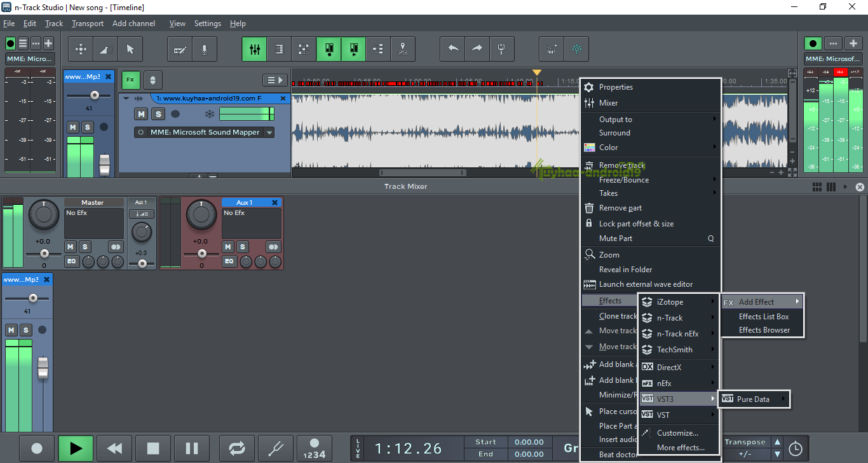Open the track list options menu button
868x463 pixels.
[275, 80]
